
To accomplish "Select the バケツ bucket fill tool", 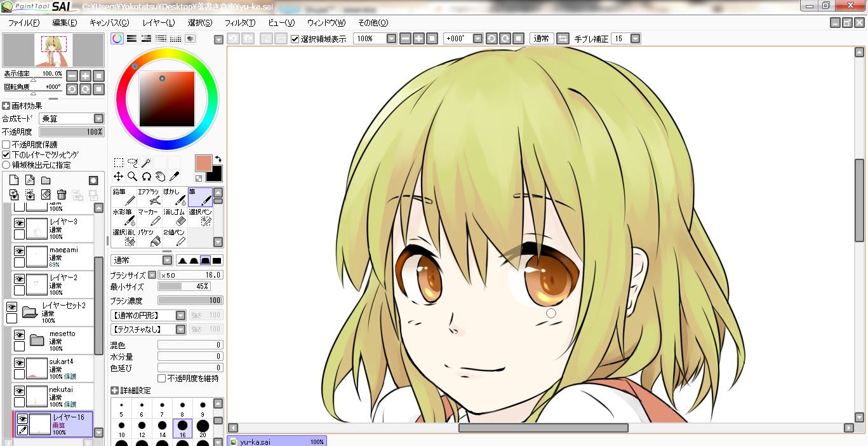I will [149, 238].
